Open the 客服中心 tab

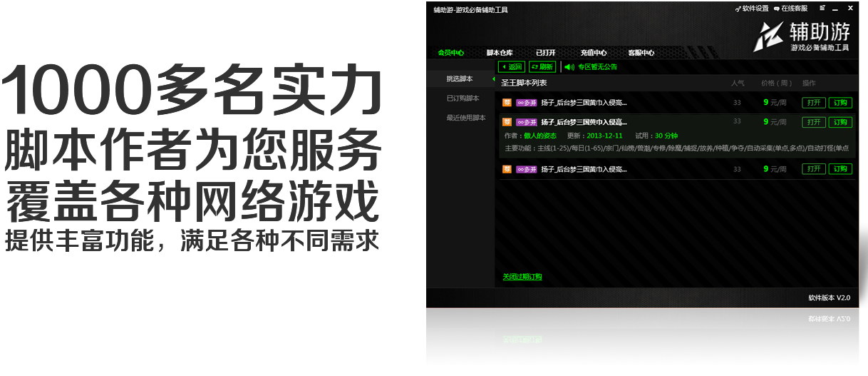tap(641, 53)
